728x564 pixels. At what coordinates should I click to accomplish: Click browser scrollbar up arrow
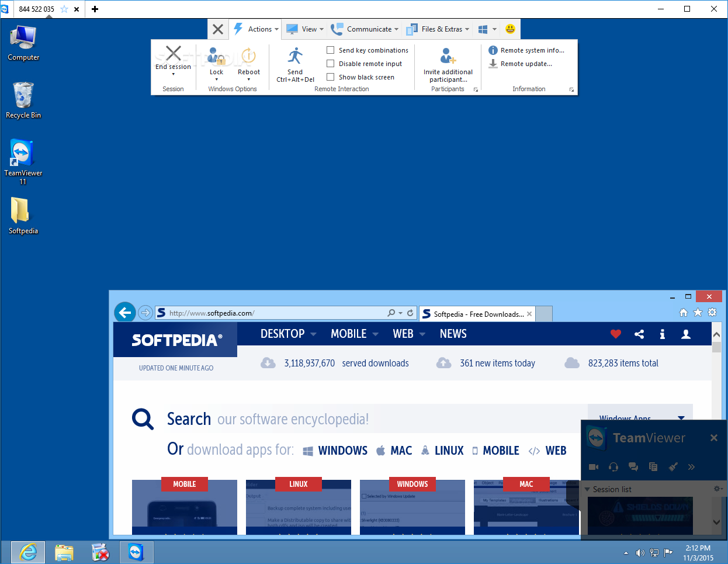pyautogui.click(x=716, y=335)
